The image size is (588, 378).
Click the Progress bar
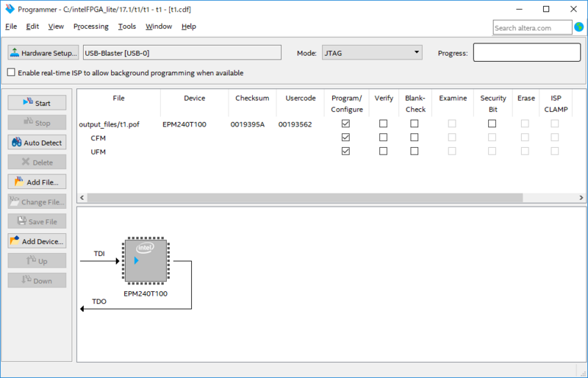coord(527,52)
